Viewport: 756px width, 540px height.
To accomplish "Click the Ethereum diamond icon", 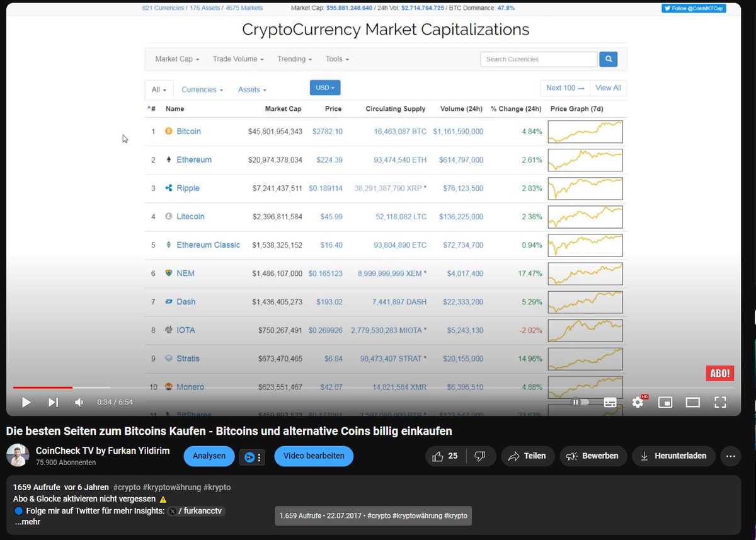I will point(168,159).
